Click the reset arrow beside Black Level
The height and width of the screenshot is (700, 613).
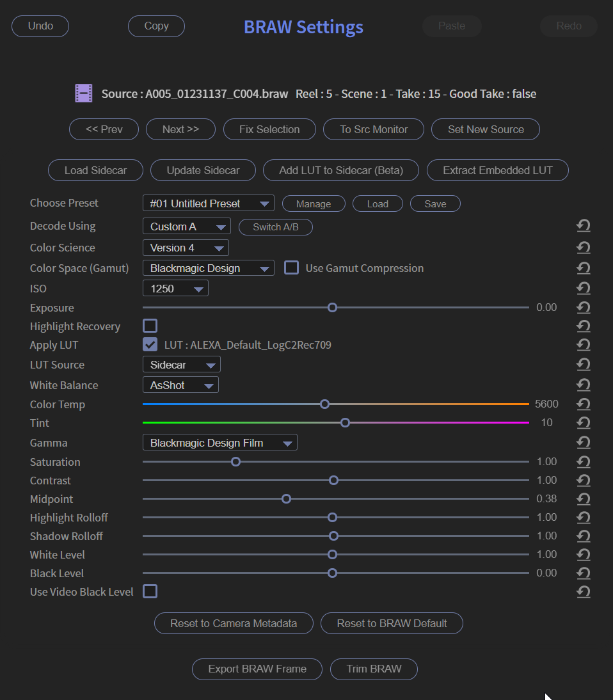[x=583, y=573]
